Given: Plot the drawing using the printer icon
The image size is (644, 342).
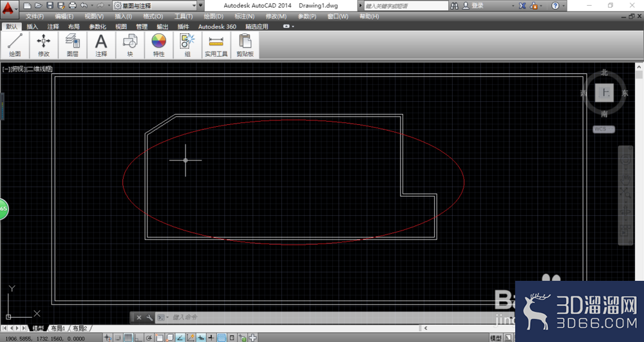Looking at the screenshot, I should point(73,6).
